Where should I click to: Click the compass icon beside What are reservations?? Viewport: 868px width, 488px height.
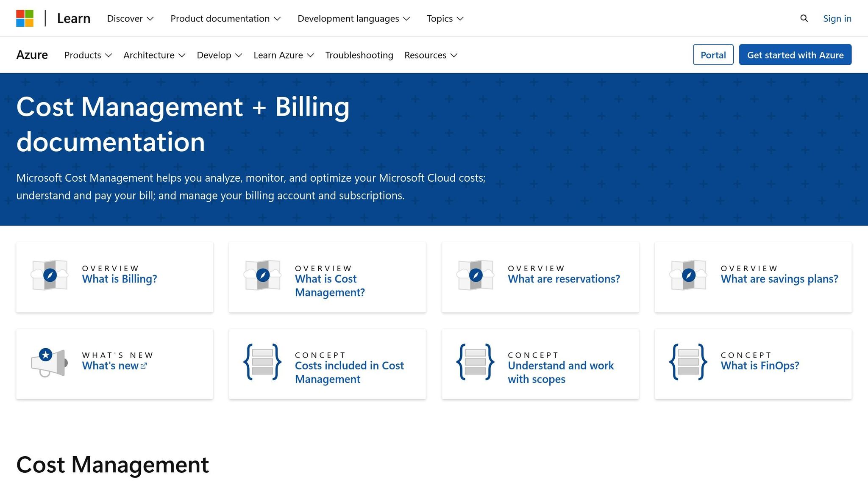click(476, 275)
